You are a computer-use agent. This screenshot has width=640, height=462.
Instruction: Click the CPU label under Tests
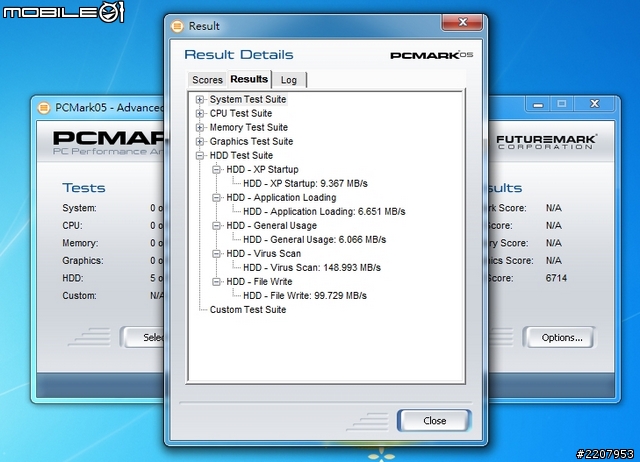(x=72, y=226)
